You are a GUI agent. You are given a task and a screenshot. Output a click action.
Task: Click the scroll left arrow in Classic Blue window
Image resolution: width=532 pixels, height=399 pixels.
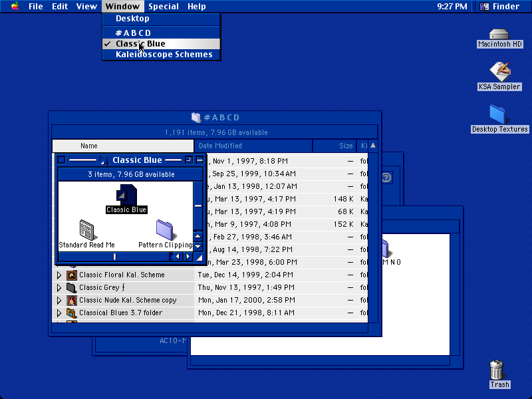178,257
